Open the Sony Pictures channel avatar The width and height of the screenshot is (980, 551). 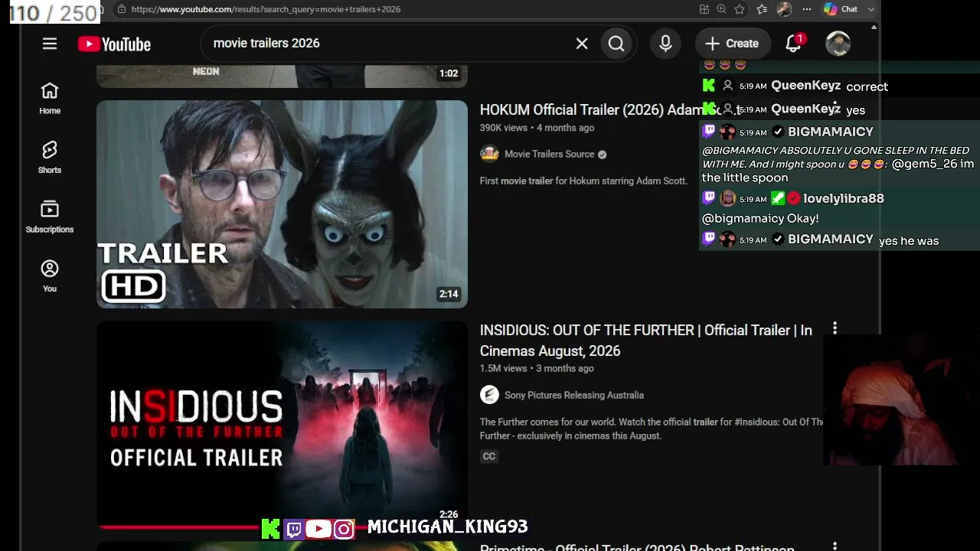click(x=489, y=395)
